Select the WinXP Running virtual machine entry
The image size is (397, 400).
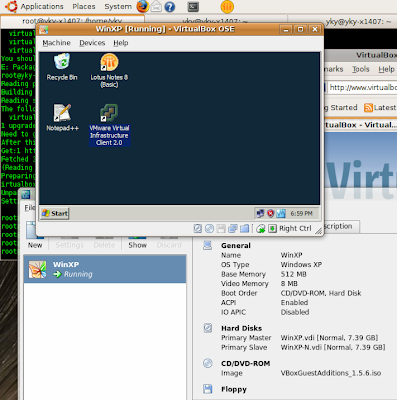pos(105,269)
